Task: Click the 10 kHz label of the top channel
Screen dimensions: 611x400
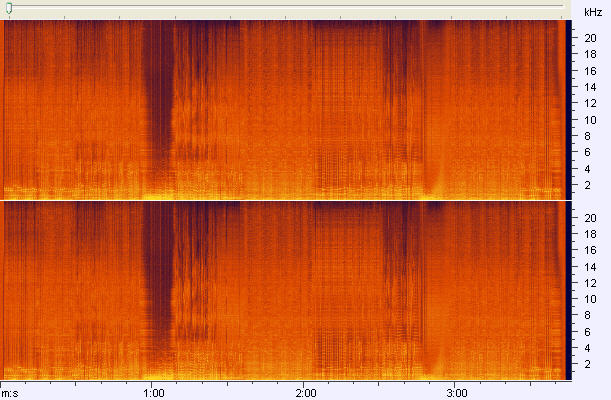Action: pos(590,119)
